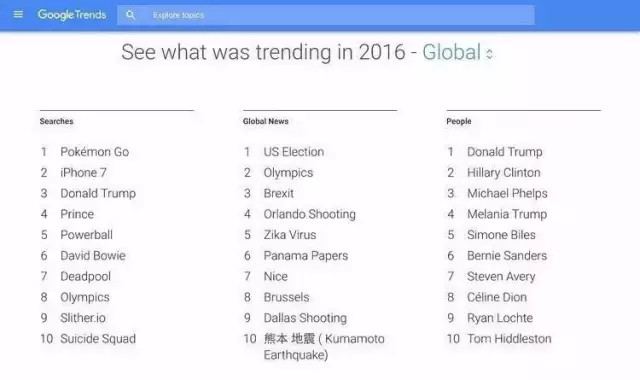Select Hillary Clinton entry
The height and width of the screenshot is (380, 640).
tap(504, 173)
